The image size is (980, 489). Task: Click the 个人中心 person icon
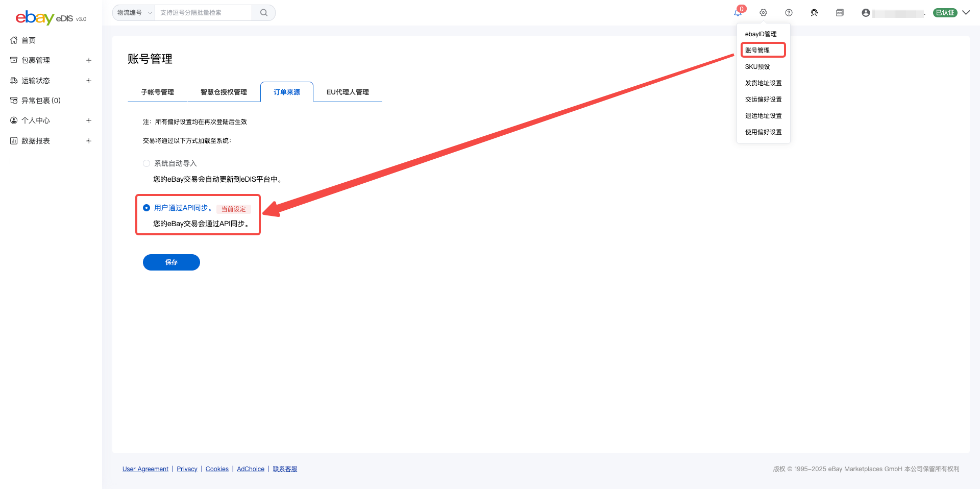pyautogui.click(x=14, y=120)
